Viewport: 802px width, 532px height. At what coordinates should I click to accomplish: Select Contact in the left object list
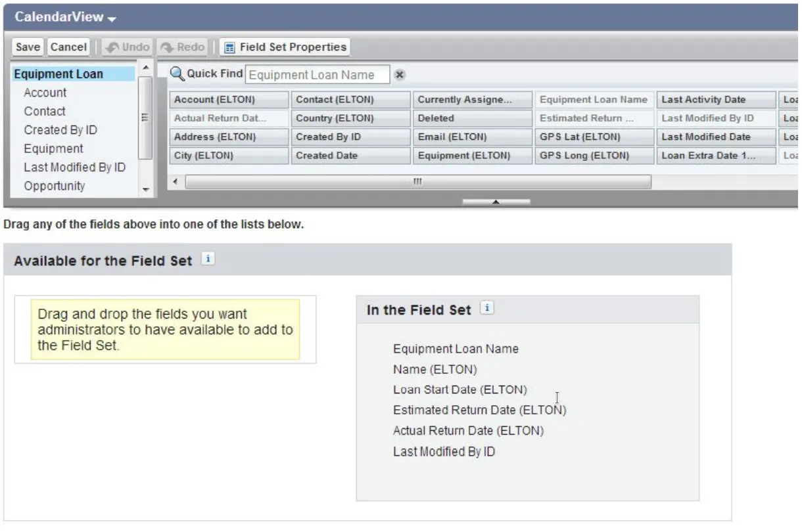(x=45, y=111)
